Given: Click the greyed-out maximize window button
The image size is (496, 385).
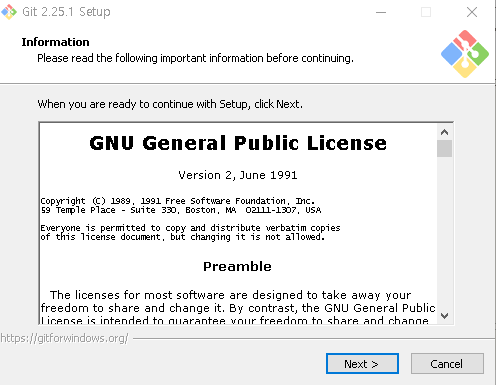Looking at the screenshot, I should coord(426,12).
